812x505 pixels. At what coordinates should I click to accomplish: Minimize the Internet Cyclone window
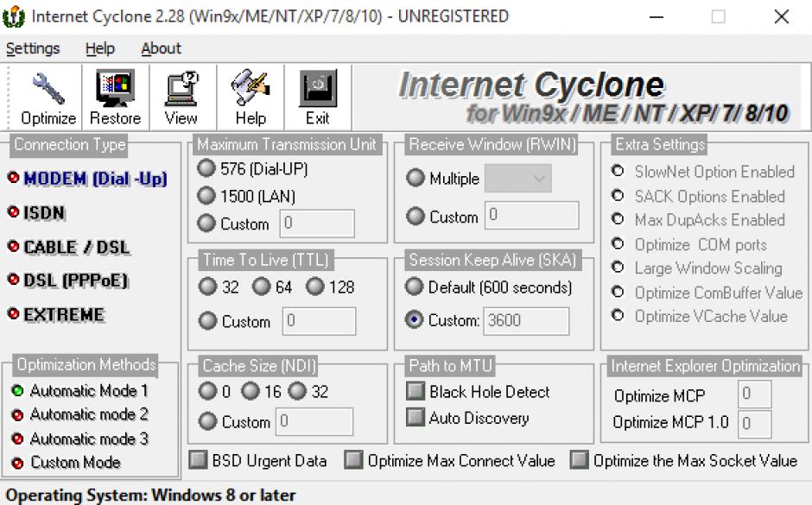pyautogui.click(x=657, y=16)
